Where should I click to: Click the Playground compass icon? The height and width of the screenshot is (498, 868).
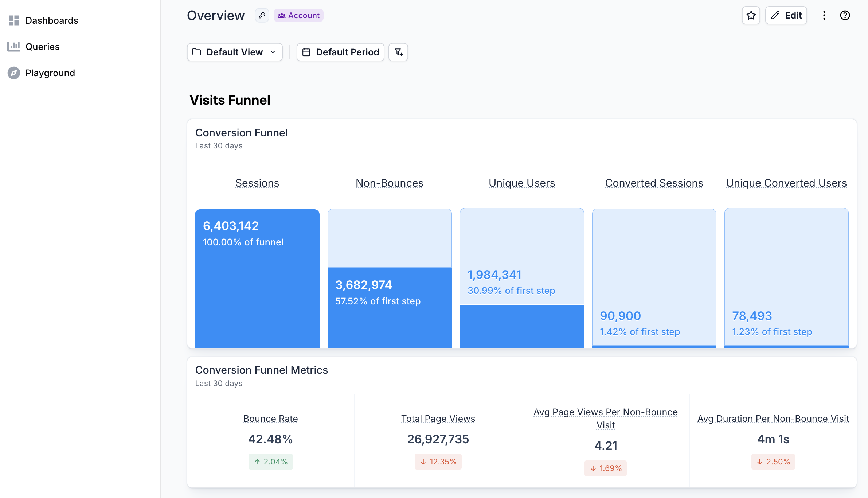point(14,73)
